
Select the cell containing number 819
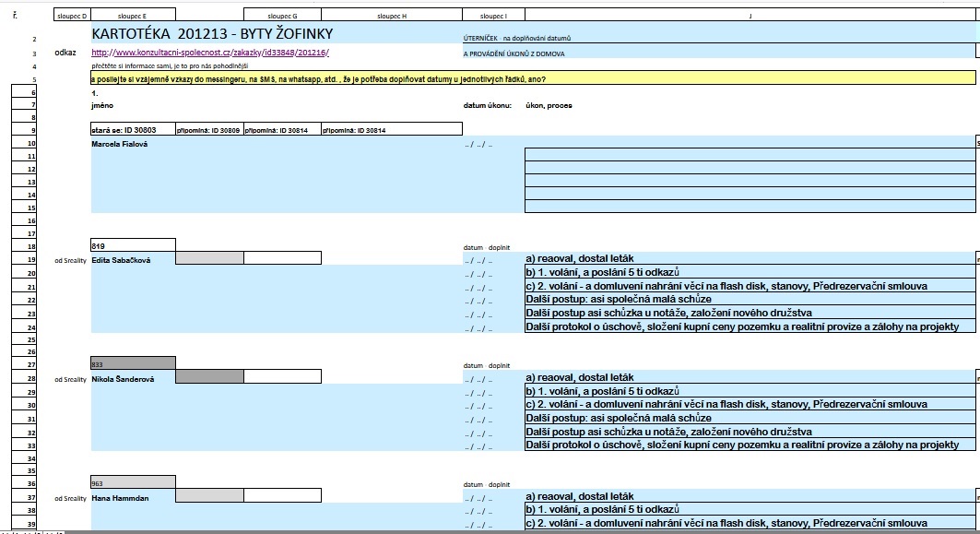(133, 245)
